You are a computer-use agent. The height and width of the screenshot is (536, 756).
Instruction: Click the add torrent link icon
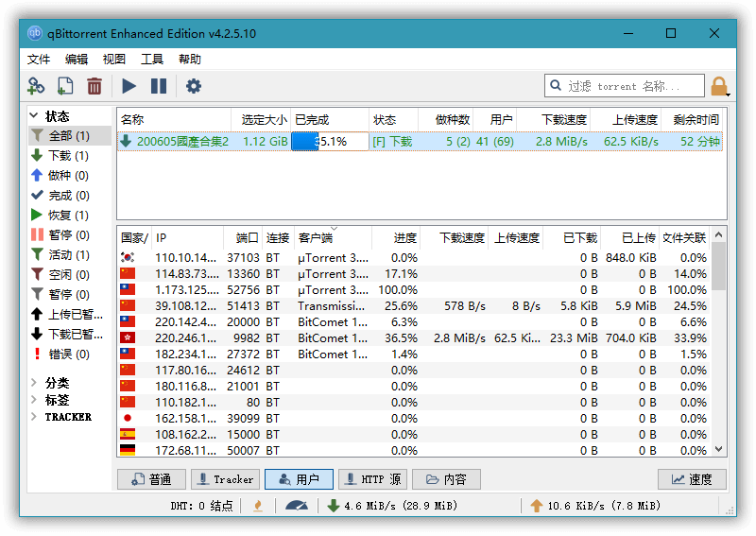click(x=36, y=86)
